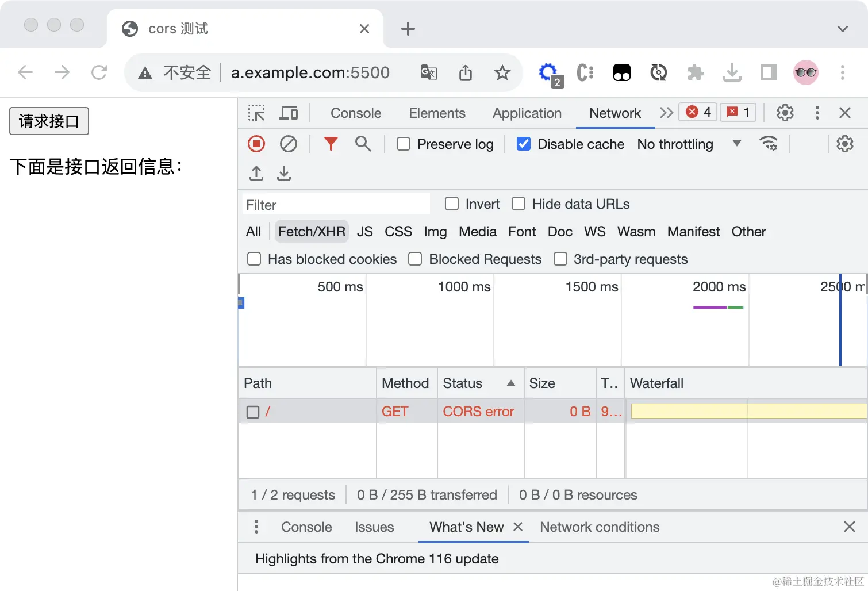868x591 pixels.
Task: Filter requests by Manifest
Action: [x=693, y=231]
